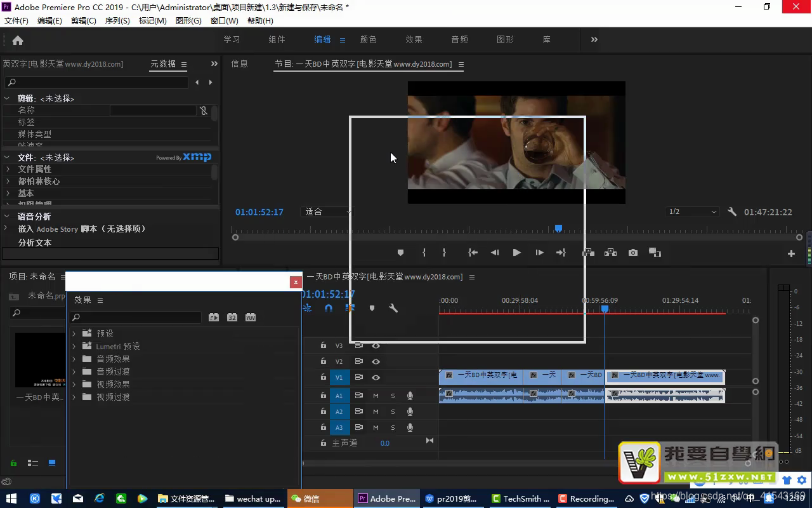Viewport: 812px width, 508px height.
Task: Open the 窗口(W) menu
Action: point(225,21)
